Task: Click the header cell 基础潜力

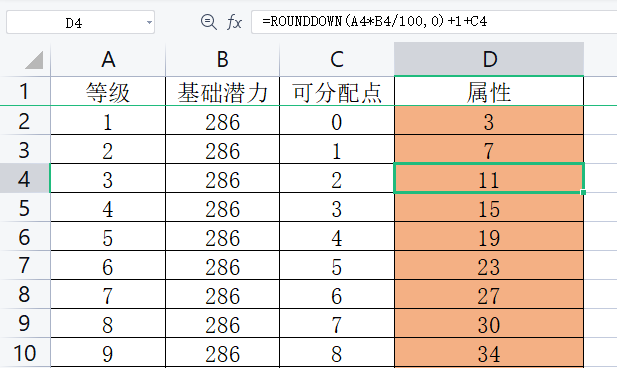Action: 222,91
